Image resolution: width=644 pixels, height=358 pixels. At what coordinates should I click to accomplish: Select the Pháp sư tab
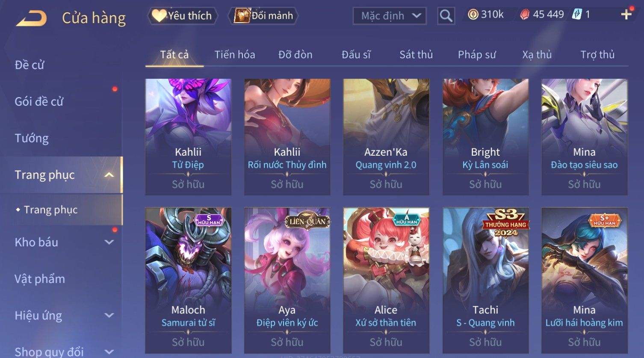point(477,55)
